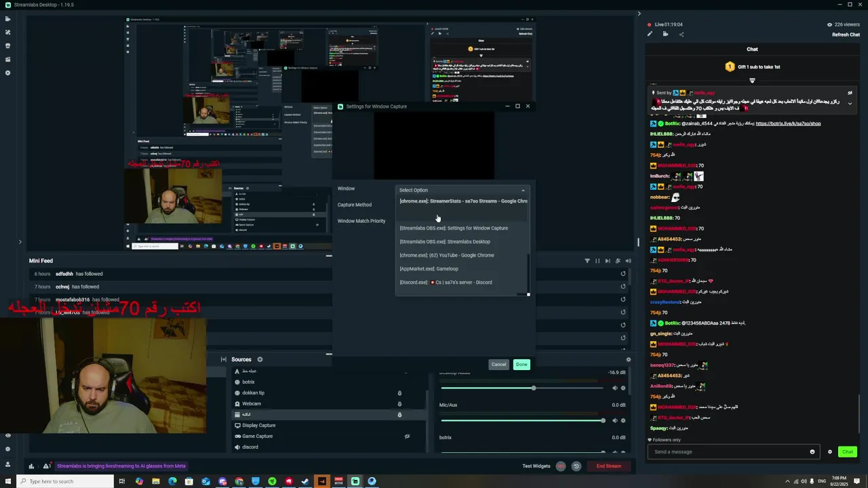Click the Desktop Audio volume slider
The width and height of the screenshot is (868, 488).
point(522,388)
